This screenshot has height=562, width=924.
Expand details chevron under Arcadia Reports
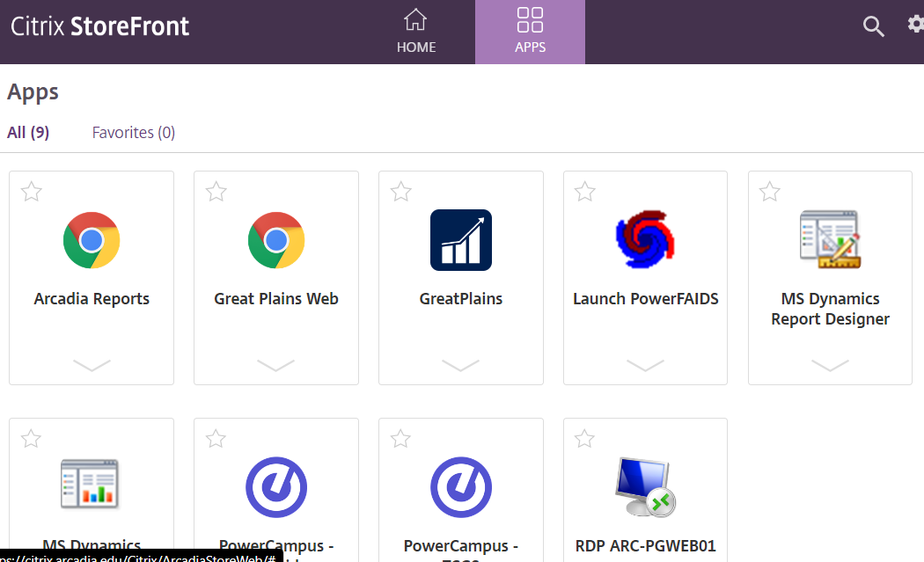[x=92, y=365]
